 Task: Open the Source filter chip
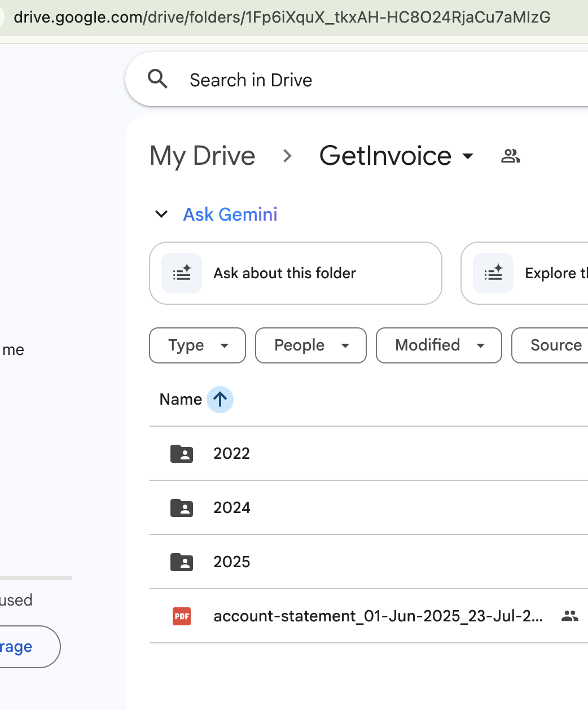(x=550, y=345)
